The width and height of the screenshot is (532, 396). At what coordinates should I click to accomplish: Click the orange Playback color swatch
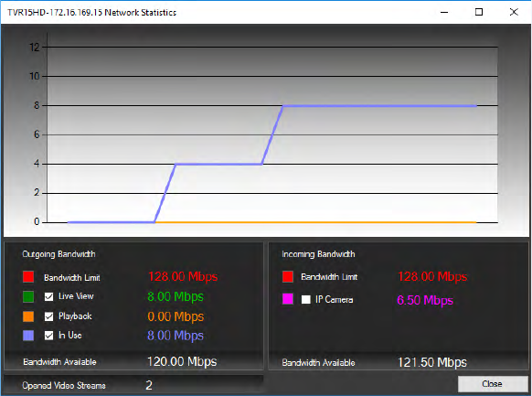pos(28,316)
